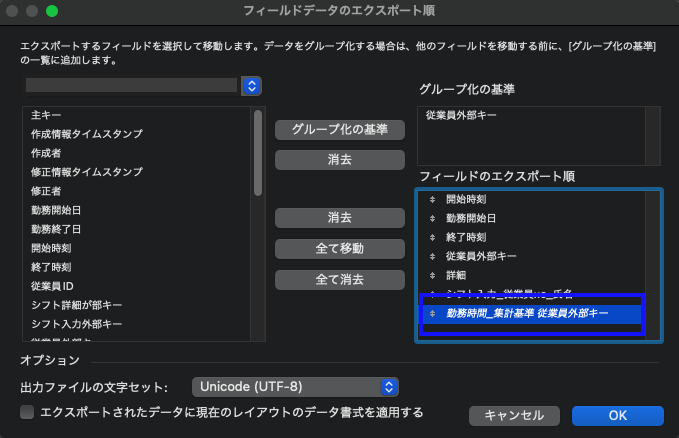Screen dimensions: 679x438
Task: Select 従業員ID in the available fields
Action: pos(54,286)
